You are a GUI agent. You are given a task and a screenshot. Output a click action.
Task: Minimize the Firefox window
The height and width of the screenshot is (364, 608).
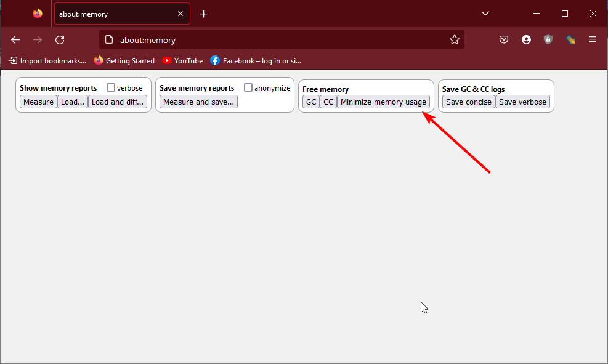coord(537,14)
